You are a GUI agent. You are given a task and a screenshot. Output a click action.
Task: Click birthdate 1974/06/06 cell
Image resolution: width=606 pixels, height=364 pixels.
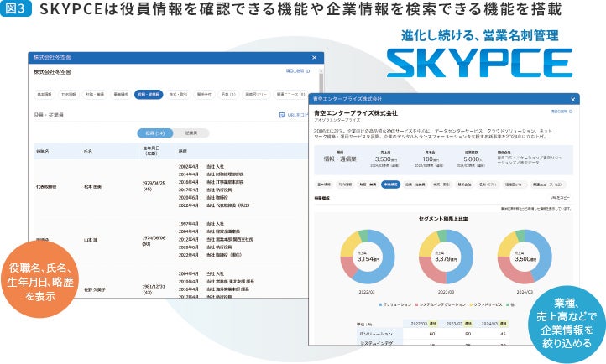coord(154,241)
